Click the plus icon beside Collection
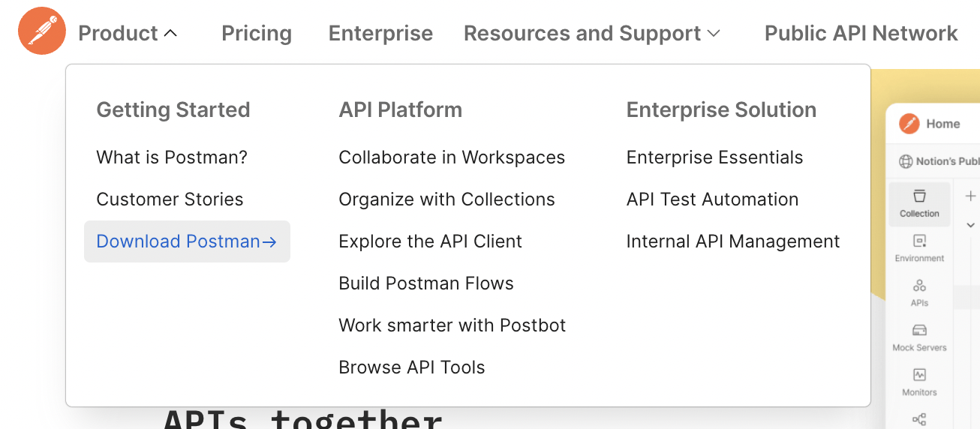The height and width of the screenshot is (429, 980). coord(970,196)
